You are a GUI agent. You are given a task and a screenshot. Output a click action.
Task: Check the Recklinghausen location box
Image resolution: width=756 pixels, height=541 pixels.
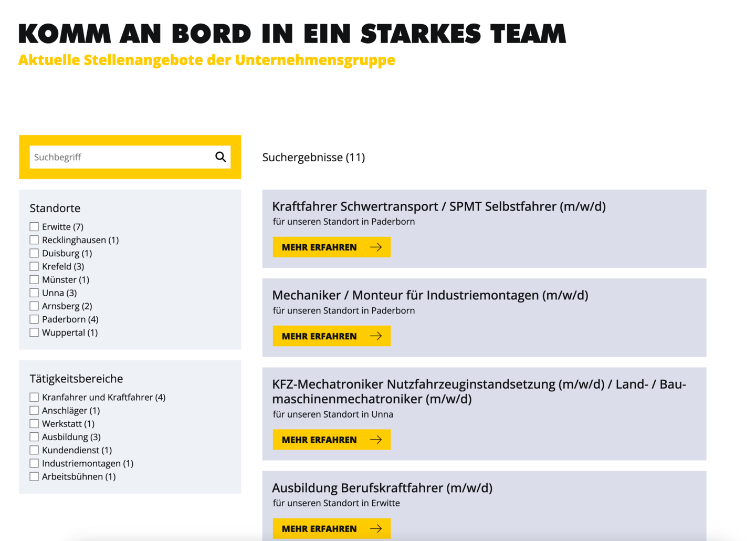coord(34,240)
